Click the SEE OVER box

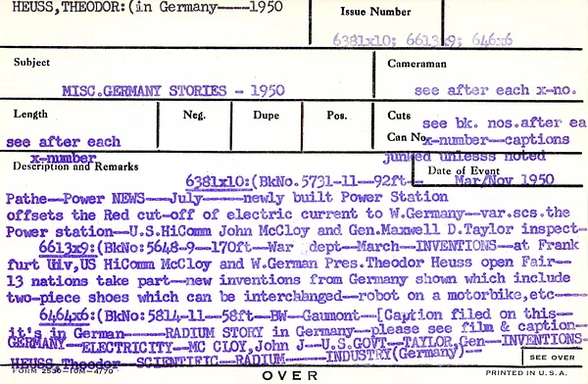pyautogui.click(x=552, y=358)
